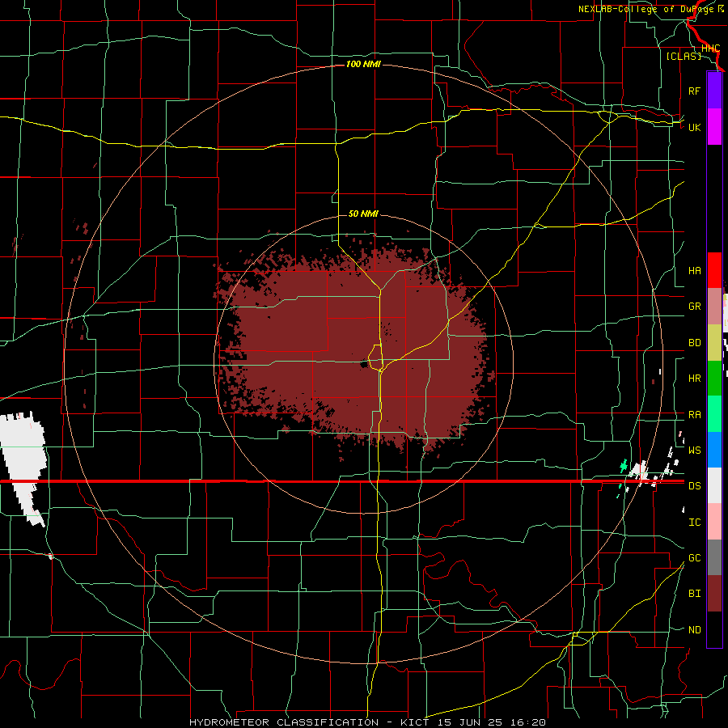Screen dimensions: 728x728
Task: Click the HYDROMETEOR CLASSIFICATION title text
Action: [284, 722]
